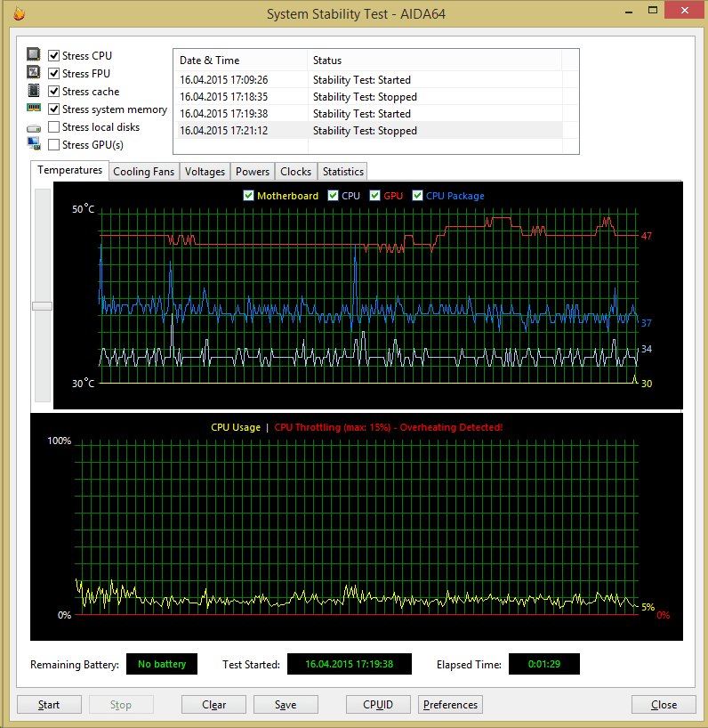
Task: Click the hard disk icon beside Stress local disks
Action: (x=34, y=127)
